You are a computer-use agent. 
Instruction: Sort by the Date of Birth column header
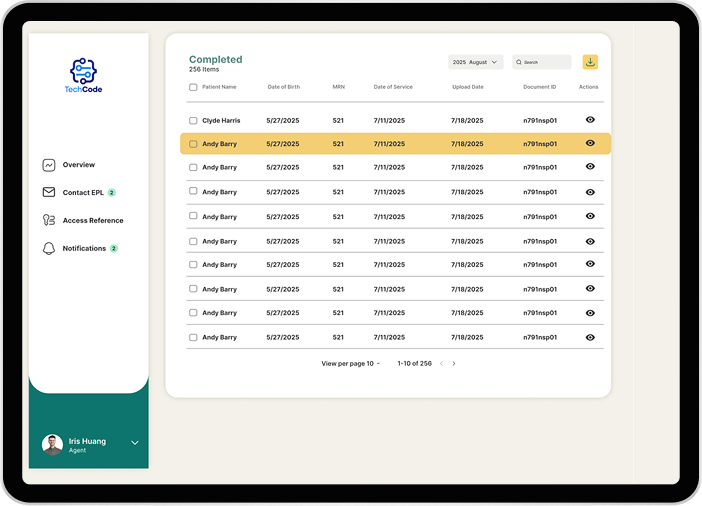click(284, 87)
